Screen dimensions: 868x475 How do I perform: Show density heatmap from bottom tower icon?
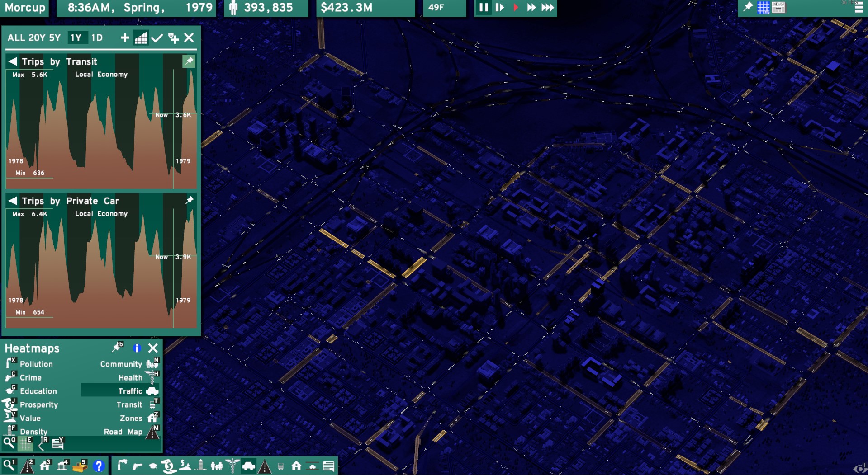coord(201,465)
